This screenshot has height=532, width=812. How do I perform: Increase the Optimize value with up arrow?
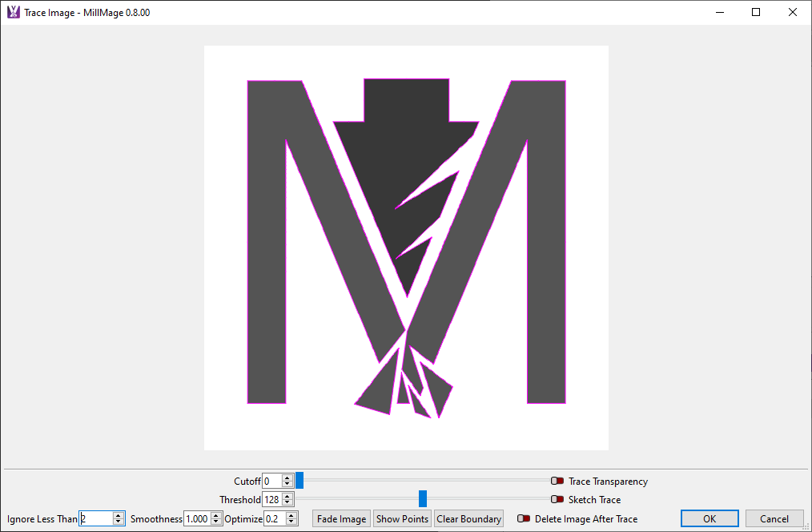(x=291, y=515)
